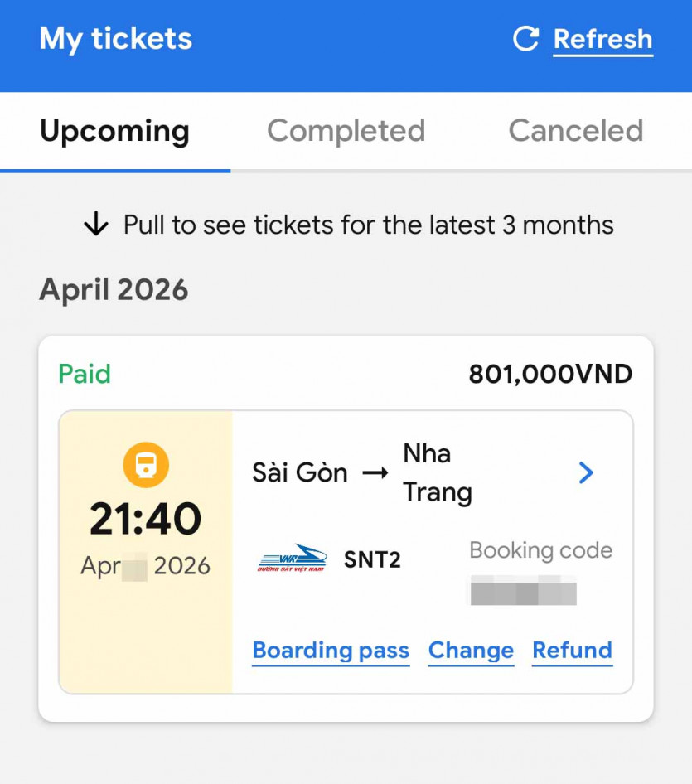Click the Vietnam Railways VNR logo

(292, 559)
